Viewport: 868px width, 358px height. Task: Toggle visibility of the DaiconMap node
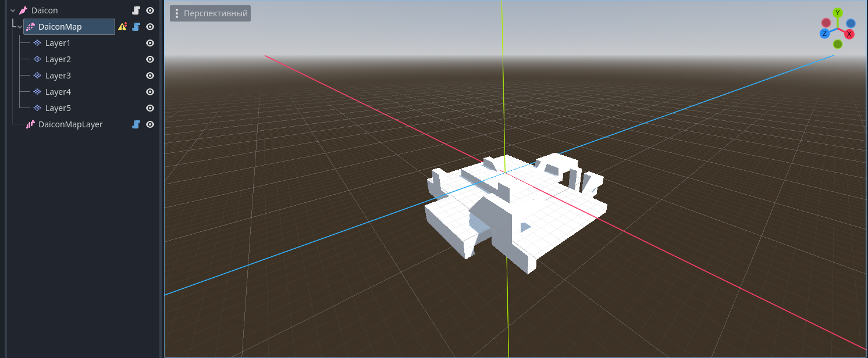150,27
